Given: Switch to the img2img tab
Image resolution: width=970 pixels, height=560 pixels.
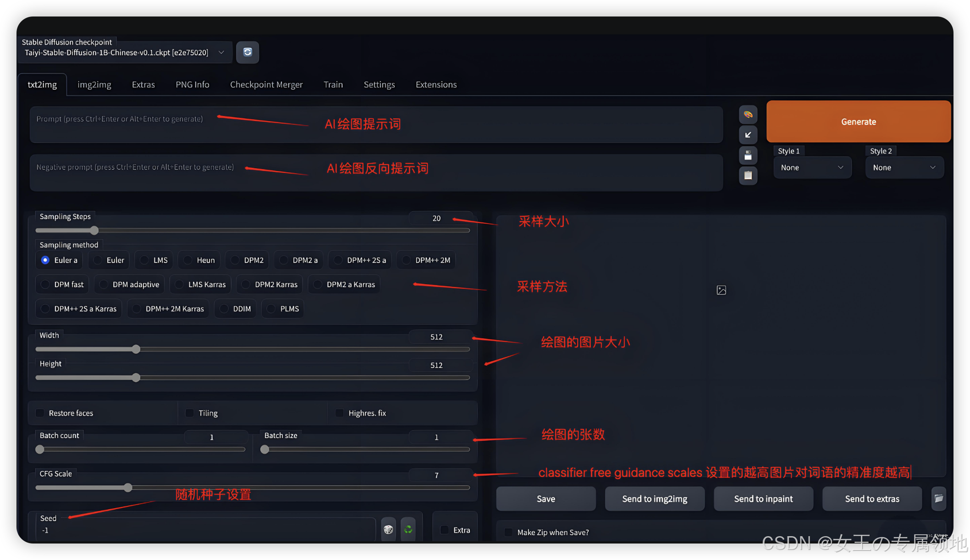Looking at the screenshot, I should click(94, 85).
